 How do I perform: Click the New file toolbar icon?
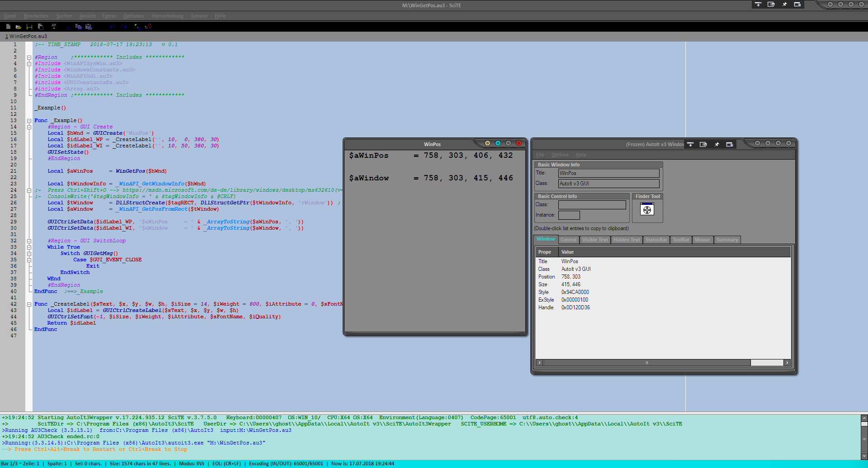click(x=8, y=27)
